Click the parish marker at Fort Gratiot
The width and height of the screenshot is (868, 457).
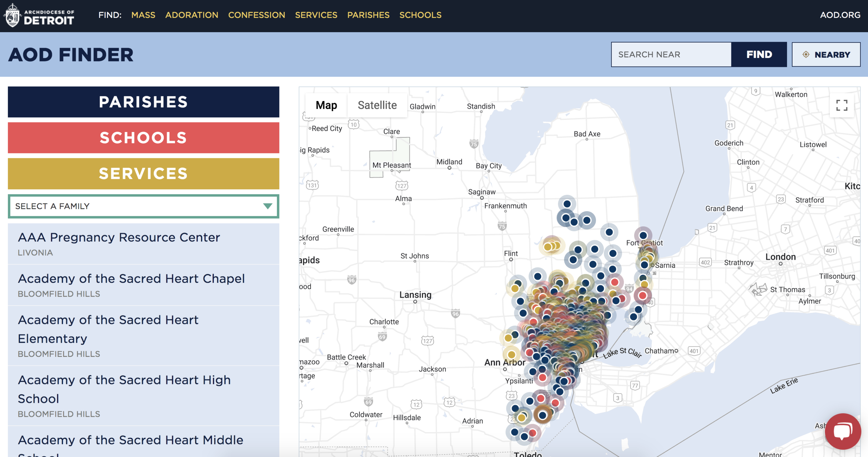click(643, 235)
